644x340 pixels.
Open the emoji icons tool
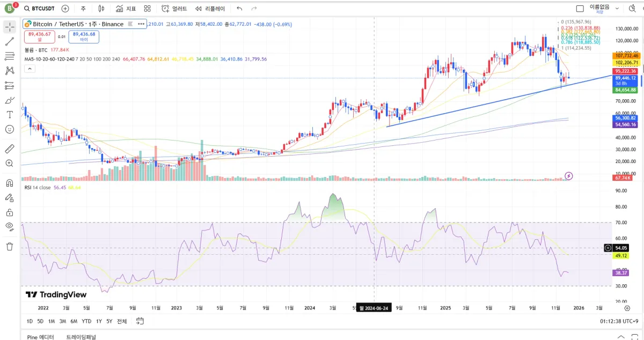click(10, 129)
